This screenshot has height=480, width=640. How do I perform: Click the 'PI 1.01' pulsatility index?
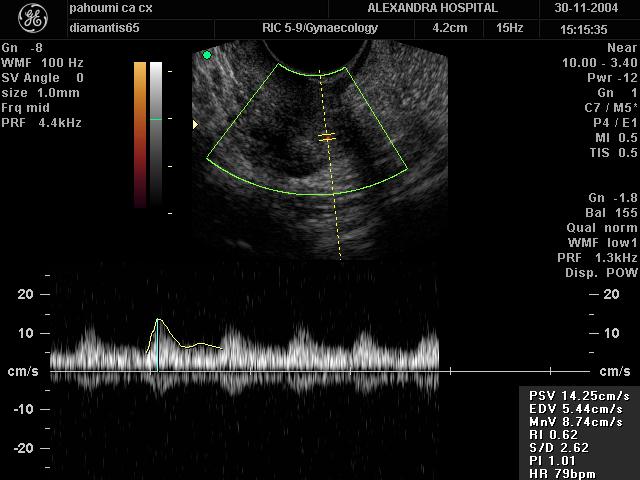click(552, 461)
